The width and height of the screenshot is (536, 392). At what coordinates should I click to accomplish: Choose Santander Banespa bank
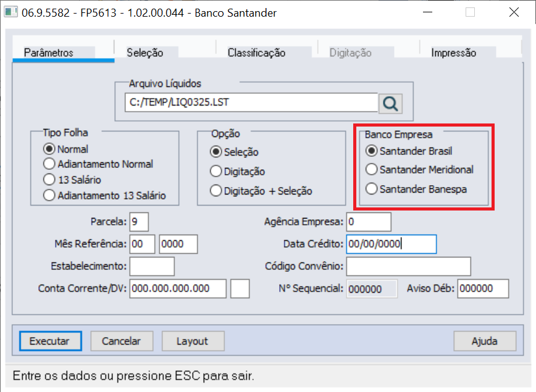[372, 189]
